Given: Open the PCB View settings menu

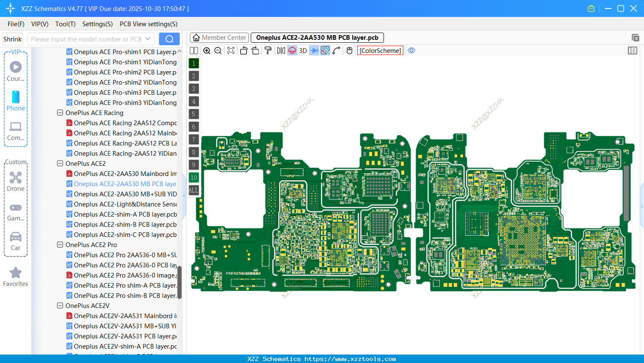Looking at the screenshot, I should (148, 24).
